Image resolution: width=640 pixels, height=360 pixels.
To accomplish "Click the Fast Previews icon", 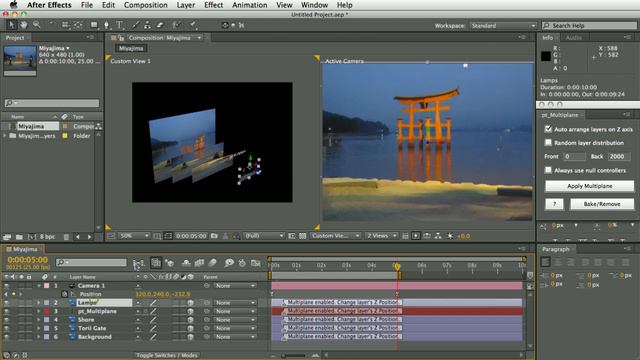I will pos(416,236).
